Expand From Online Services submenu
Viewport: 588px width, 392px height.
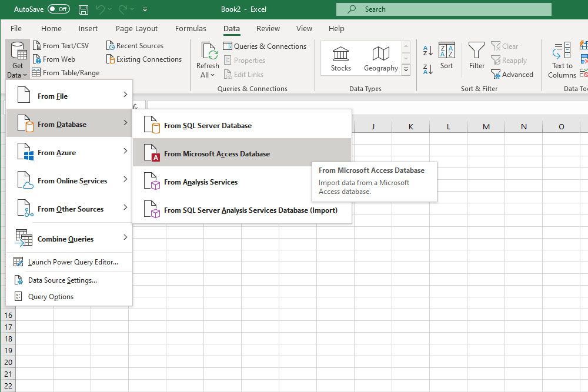pos(69,180)
